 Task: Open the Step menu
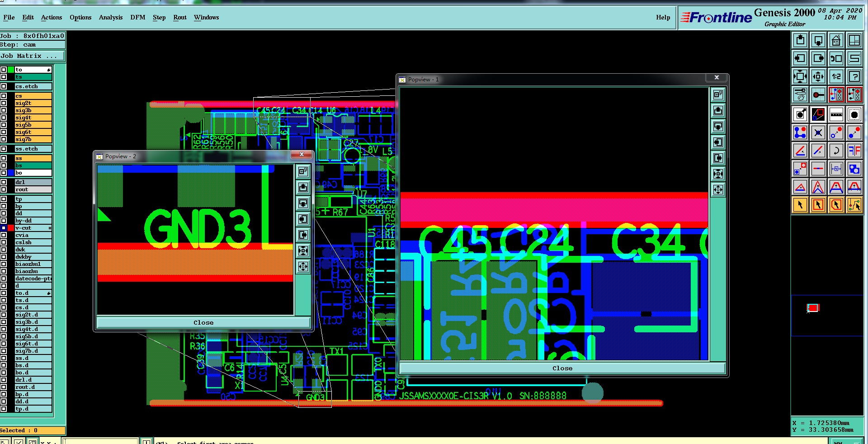(159, 17)
